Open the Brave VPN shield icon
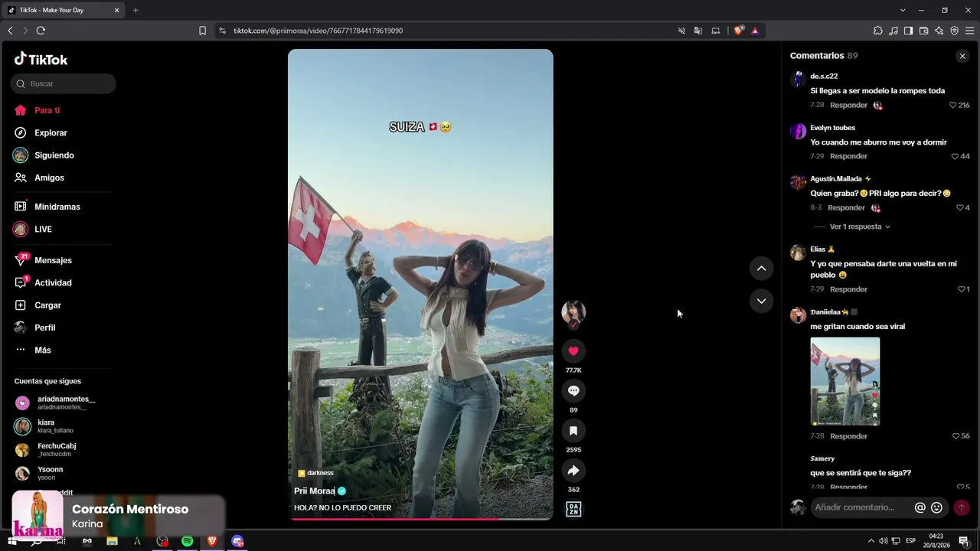 tap(954, 31)
